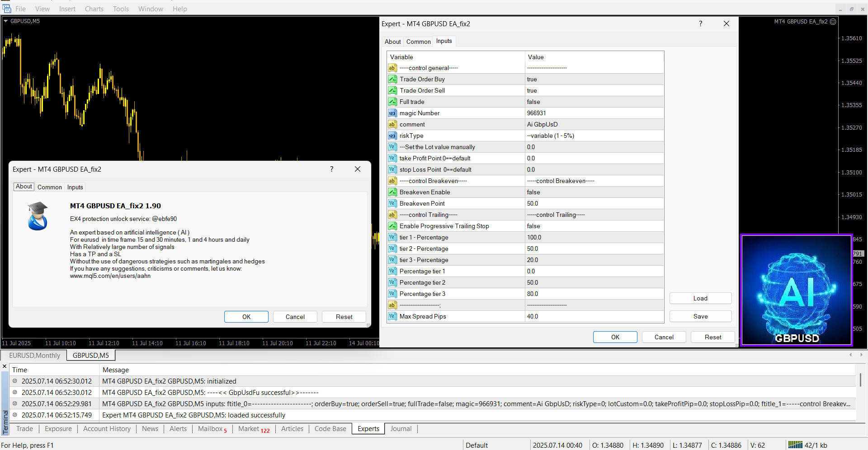The image size is (868, 450).
Task: Click the Max Spread Pips decimal icon
Action: pos(392,316)
